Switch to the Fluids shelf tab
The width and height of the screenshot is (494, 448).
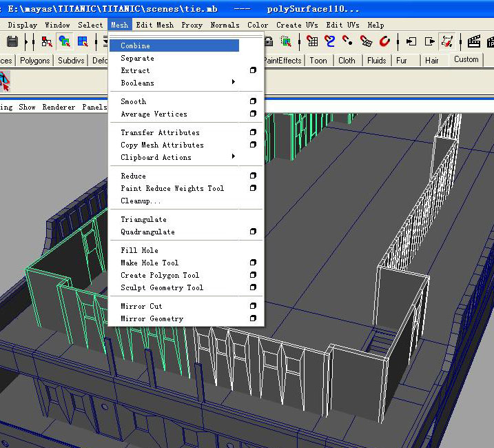pyautogui.click(x=376, y=60)
